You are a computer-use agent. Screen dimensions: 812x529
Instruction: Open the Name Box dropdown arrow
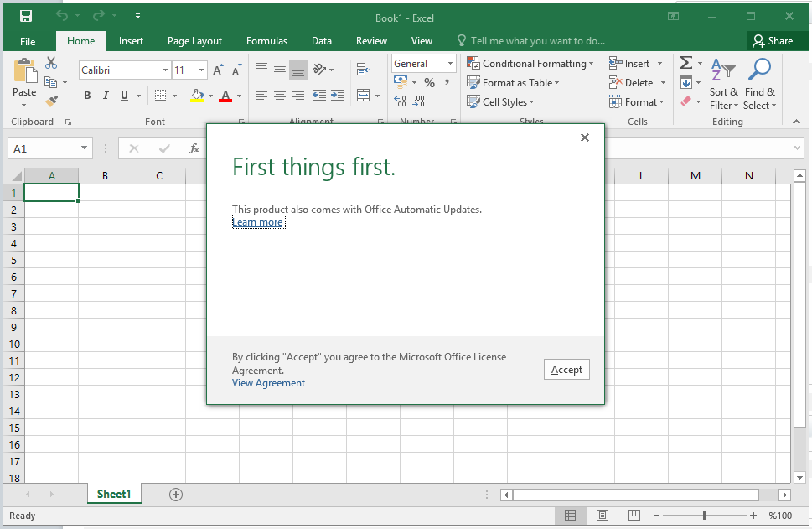(84, 148)
